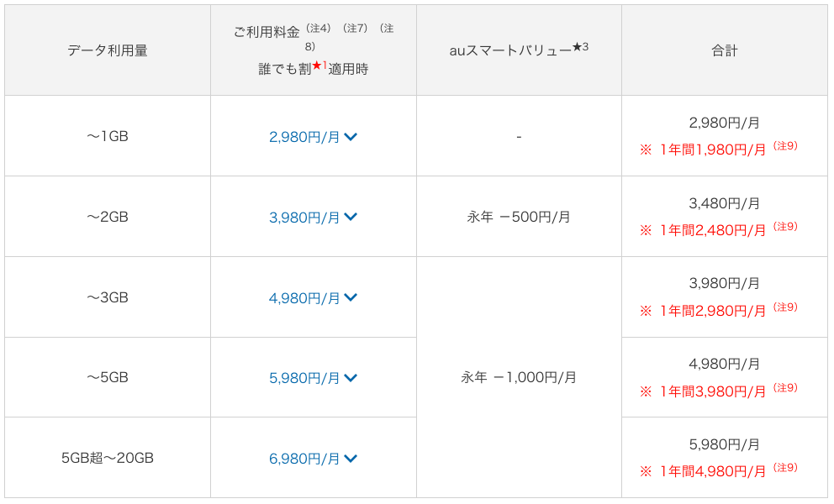The height and width of the screenshot is (504, 834).
Task: Expand the 4,980円/月 usage fee chevron
Action: tap(351, 297)
